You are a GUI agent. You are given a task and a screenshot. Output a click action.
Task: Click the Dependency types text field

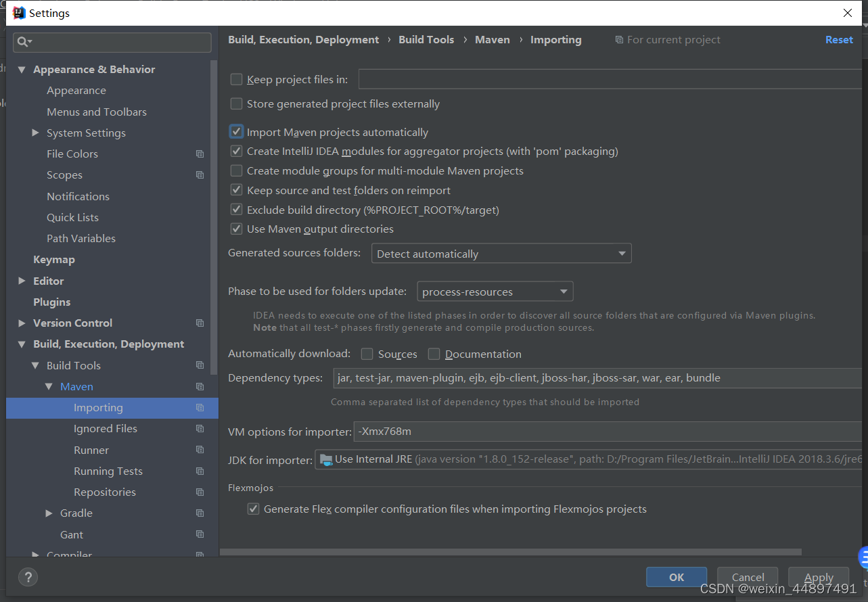[x=597, y=378]
